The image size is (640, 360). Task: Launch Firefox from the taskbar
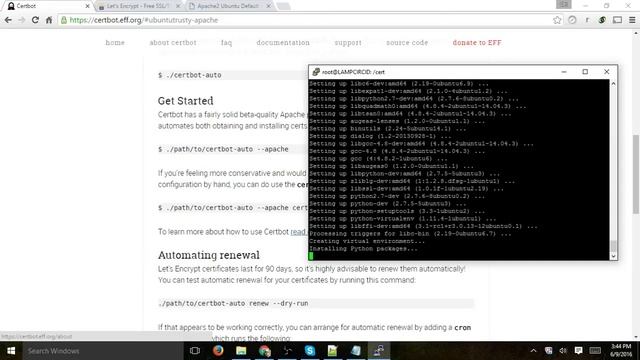(218, 351)
